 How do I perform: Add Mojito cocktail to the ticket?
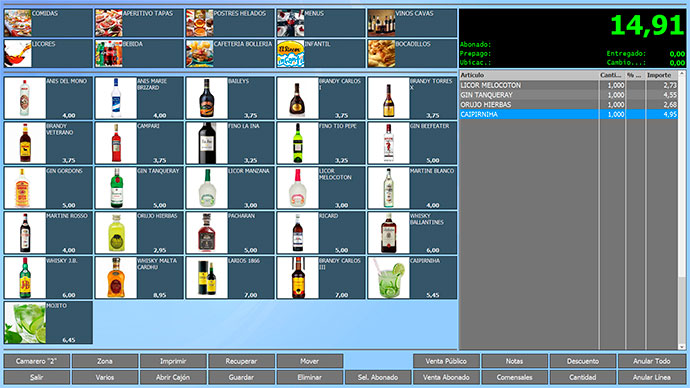pos(48,322)
